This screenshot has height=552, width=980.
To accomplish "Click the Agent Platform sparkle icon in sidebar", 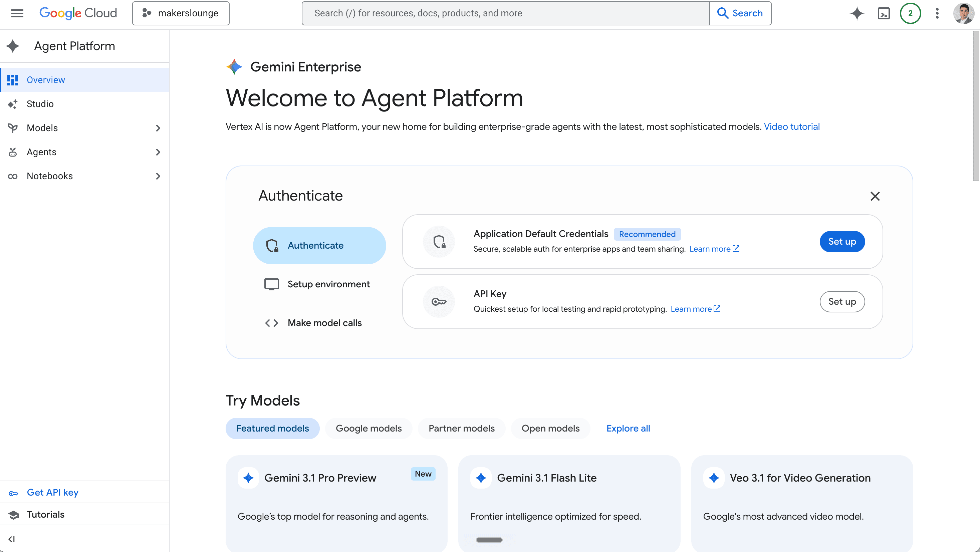I will (13, 46).
